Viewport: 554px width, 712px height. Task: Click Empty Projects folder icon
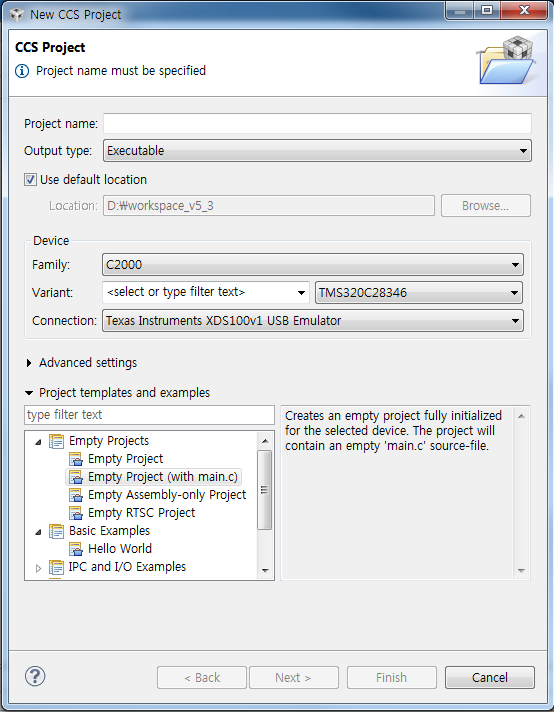tap(56, 441)
